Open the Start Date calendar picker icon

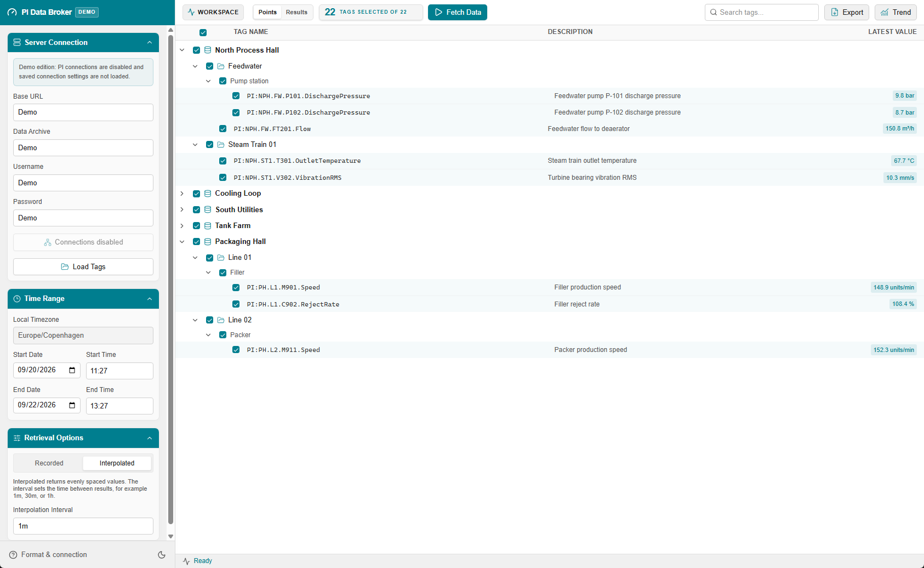tap(72, 370)
